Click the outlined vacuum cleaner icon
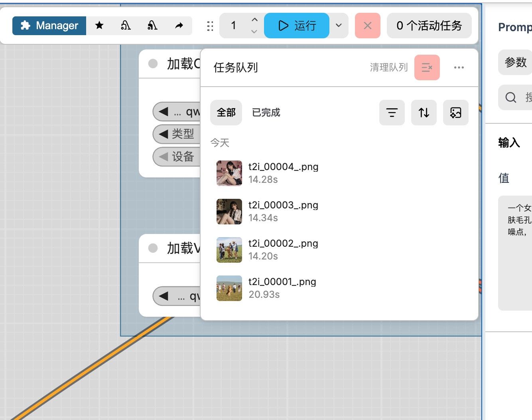The image size is (532, 420). (x=126, y=26)
